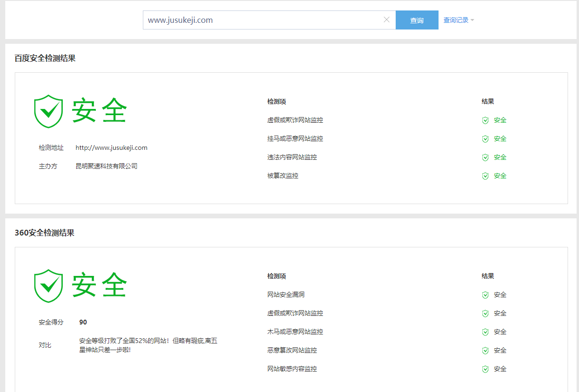Click the URL input field with www.jusukeji.com
Image resolution: width=579 pixels, height=392 pixels.
click(x=262, y=20)
